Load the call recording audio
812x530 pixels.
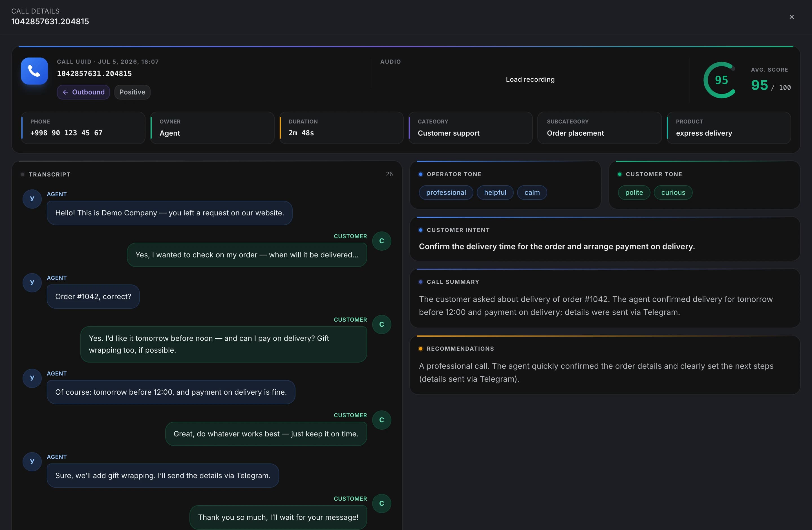[530, 79]
